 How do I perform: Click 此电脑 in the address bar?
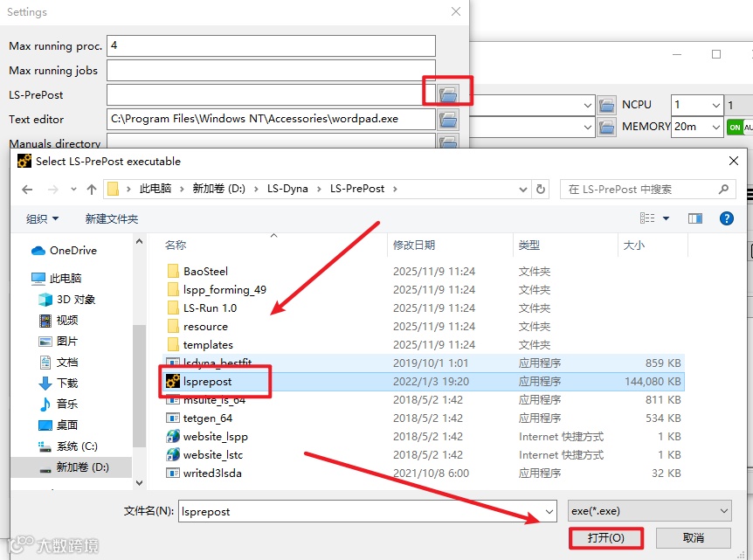pyautogui.click(x=155, y=189)
